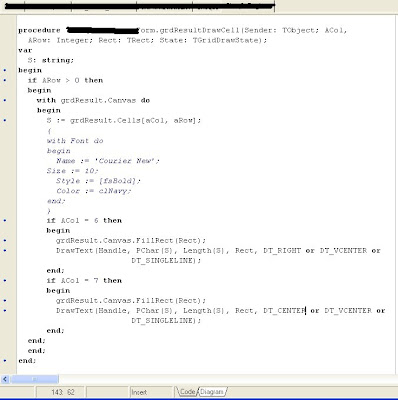
Task: Switch to the Code tab
Action: (x=187, y=392)
